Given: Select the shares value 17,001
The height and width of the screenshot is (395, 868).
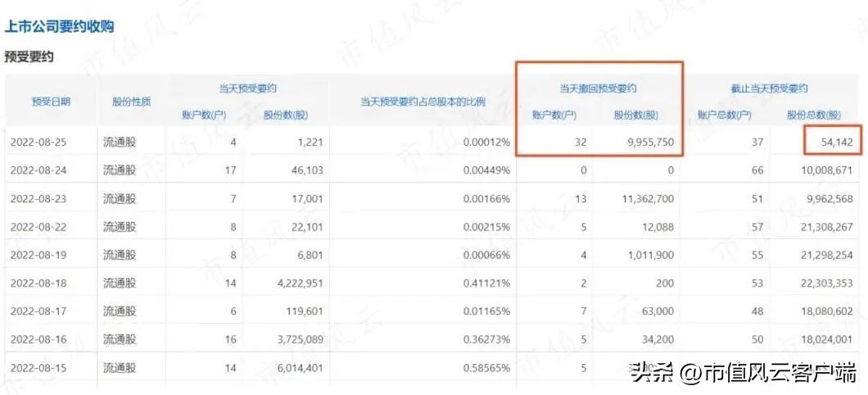Looking at the screenshot, I should click(x=306, y=198).
